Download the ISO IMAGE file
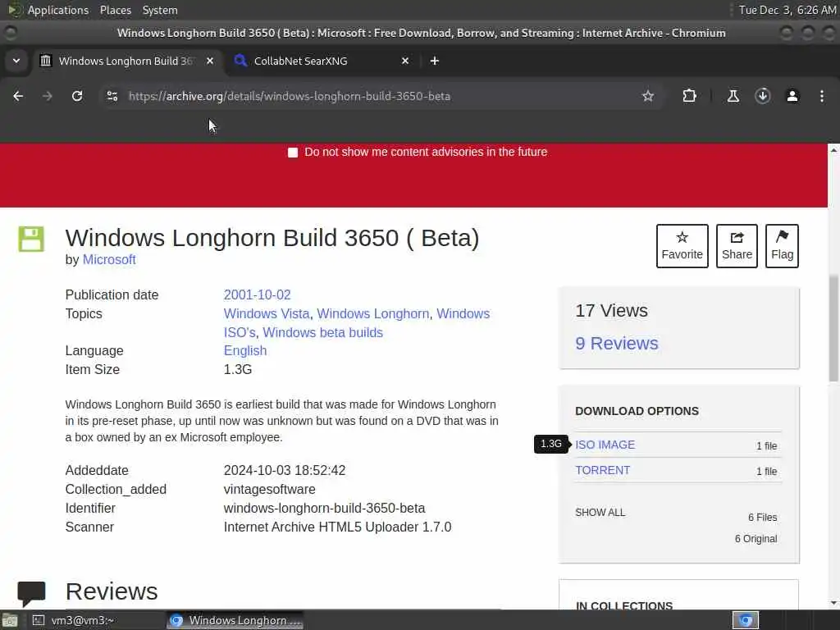This screenshot has height=630, width=840. (x=605, y=445)
